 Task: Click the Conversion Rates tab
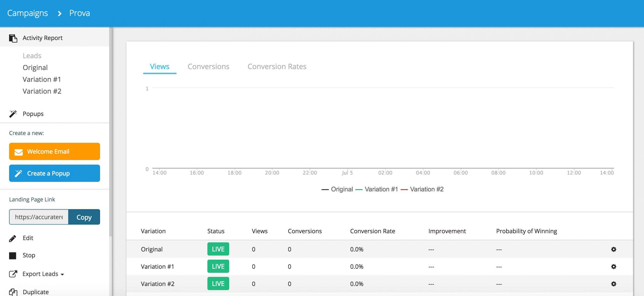click(277, 66)
